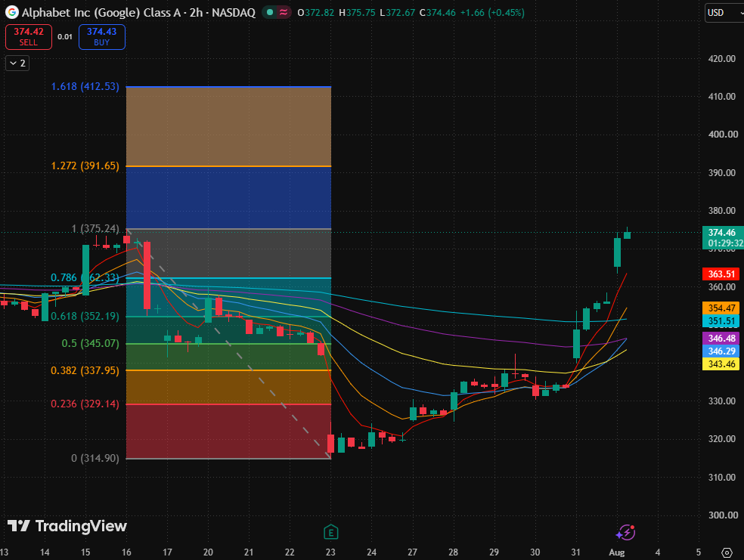Click the closing price value C374.46
The height and width of the screenshot is (560, 744).
coord(438,13)
